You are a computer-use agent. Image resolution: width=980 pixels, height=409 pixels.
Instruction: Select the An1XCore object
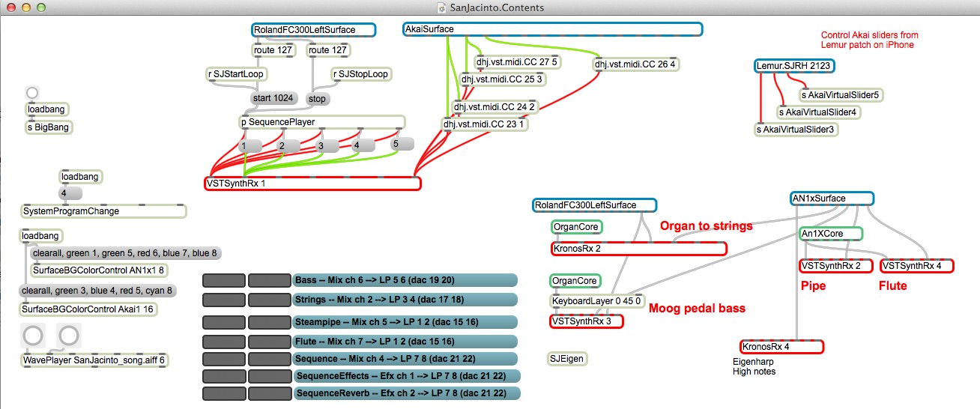pyautogui.click(x=831, y=234)
